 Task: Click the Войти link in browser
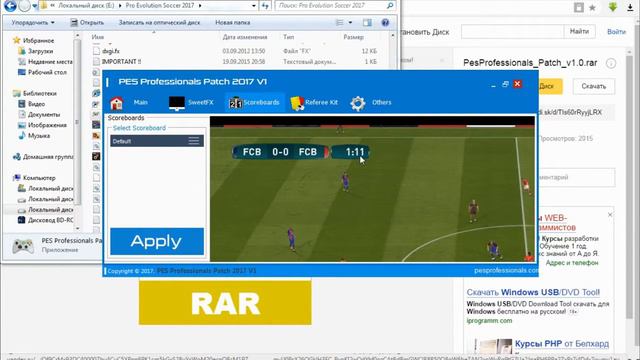[x=616, y=31]
